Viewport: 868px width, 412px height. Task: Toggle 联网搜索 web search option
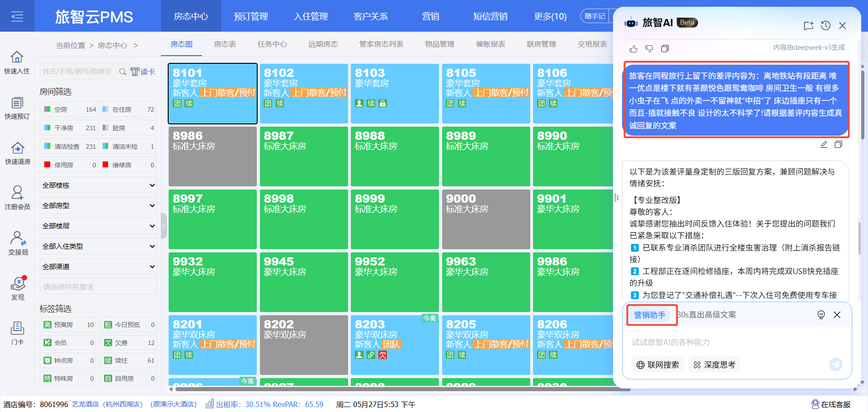(x=658, y=365)
